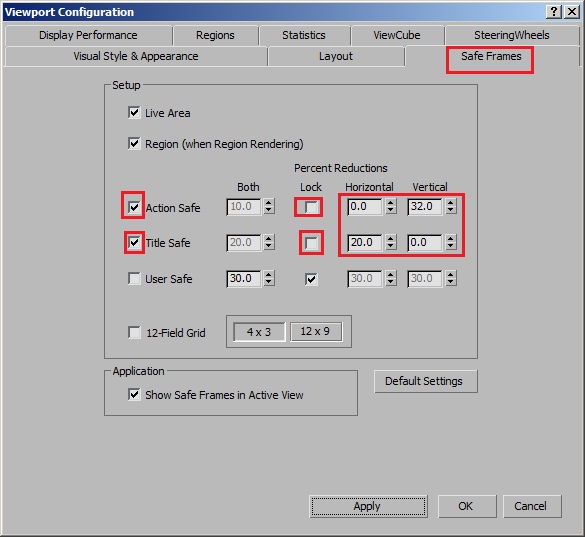Open the Statistics tab
The width and height of the screenshot is (585, 537).
tap(304, 35)
